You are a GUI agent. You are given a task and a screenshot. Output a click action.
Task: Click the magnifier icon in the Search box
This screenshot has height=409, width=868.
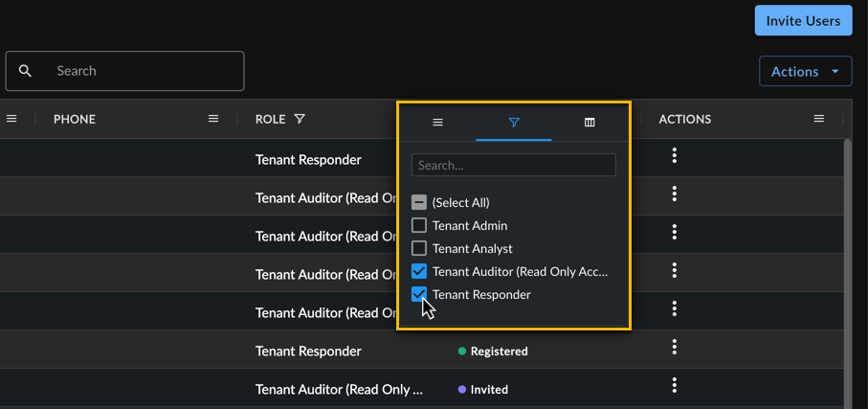coord(25,71)
